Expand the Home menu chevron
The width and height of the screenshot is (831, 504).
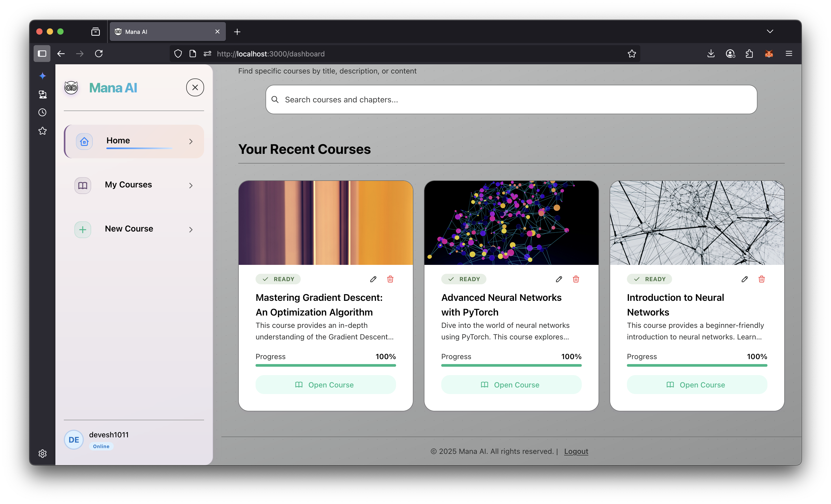[191, 141]
